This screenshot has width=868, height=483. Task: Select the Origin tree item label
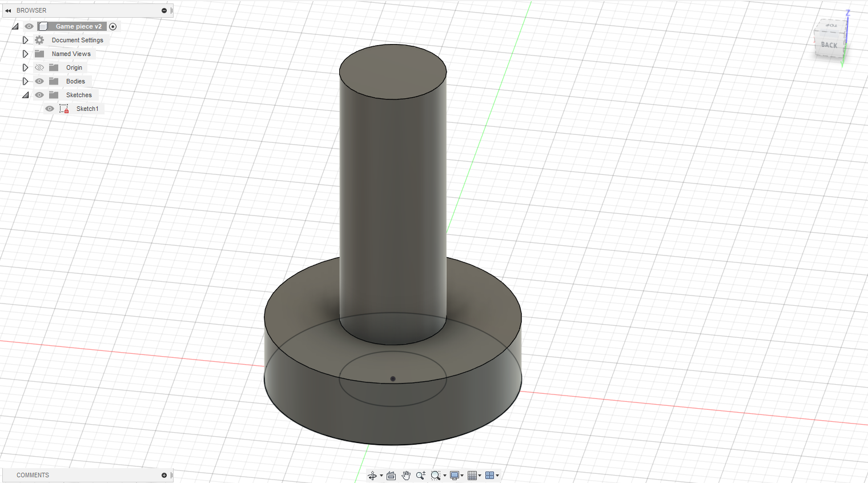pos(74,67)
